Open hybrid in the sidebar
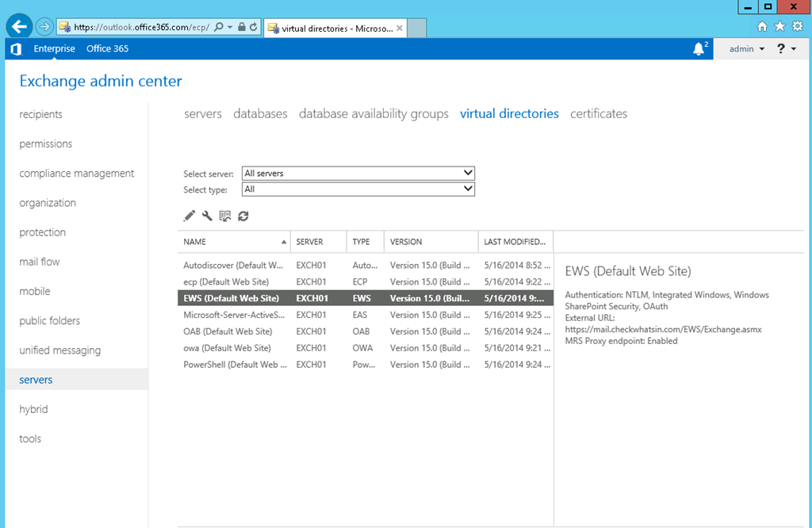Viewport: 812px width, 528px height. coord(33,409)
